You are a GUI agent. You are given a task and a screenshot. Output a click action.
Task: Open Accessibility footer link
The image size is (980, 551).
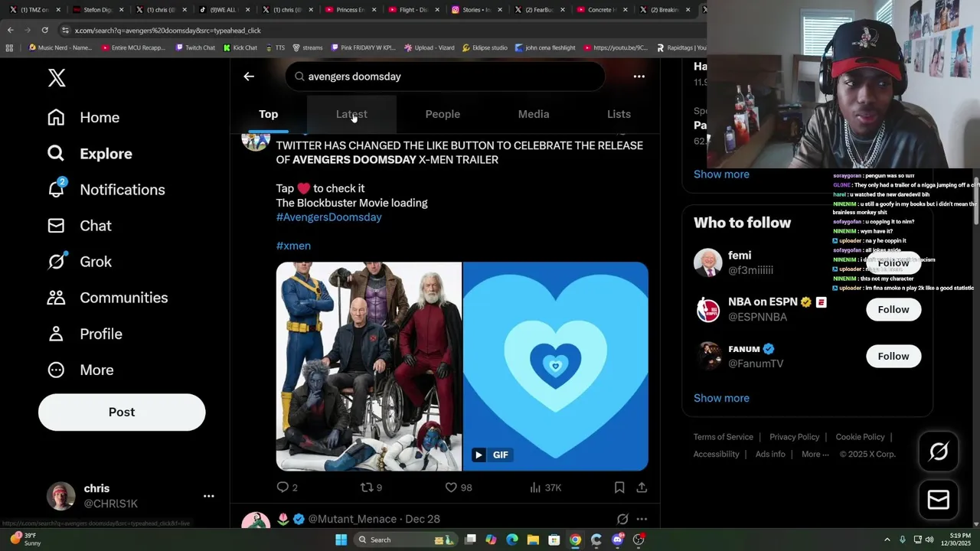click(x=716, y=454)
